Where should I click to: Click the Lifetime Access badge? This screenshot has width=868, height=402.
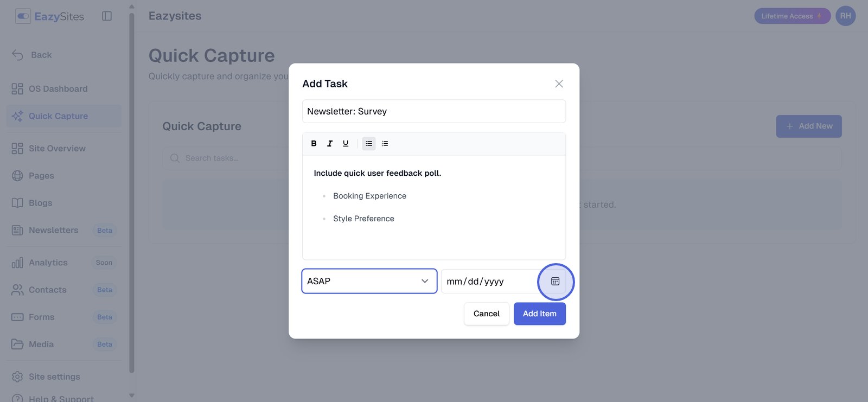792,16
